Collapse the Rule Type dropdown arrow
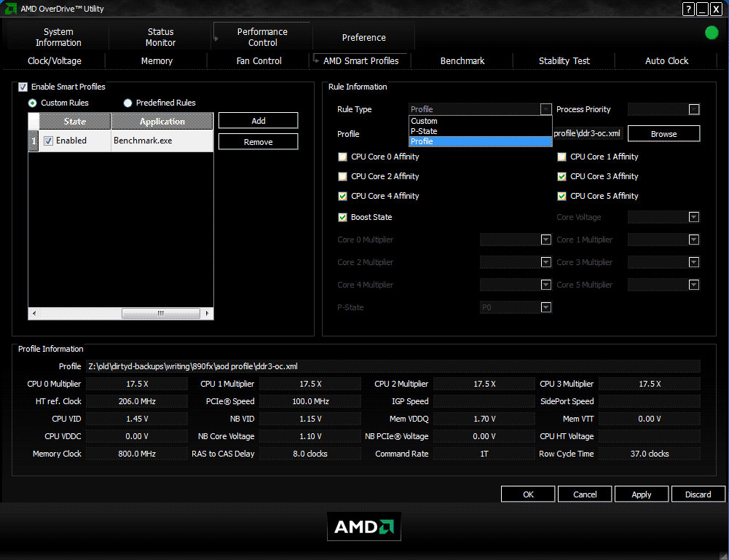This screenshot has height=560, width=729. point(545,109)
